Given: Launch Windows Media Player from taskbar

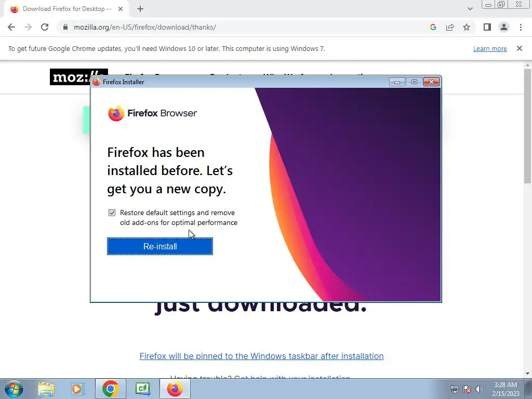Looking at the screenshot, I should [x=77, y=389].
